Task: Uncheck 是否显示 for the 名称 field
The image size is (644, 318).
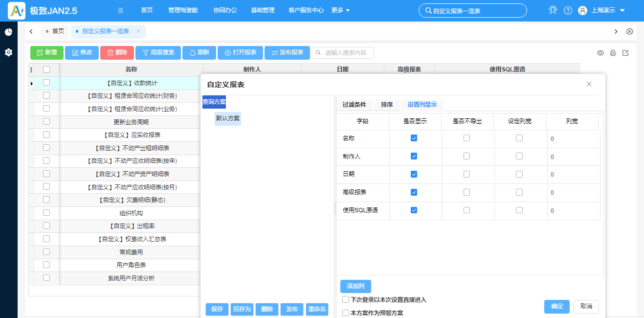Action: point(415,138)
